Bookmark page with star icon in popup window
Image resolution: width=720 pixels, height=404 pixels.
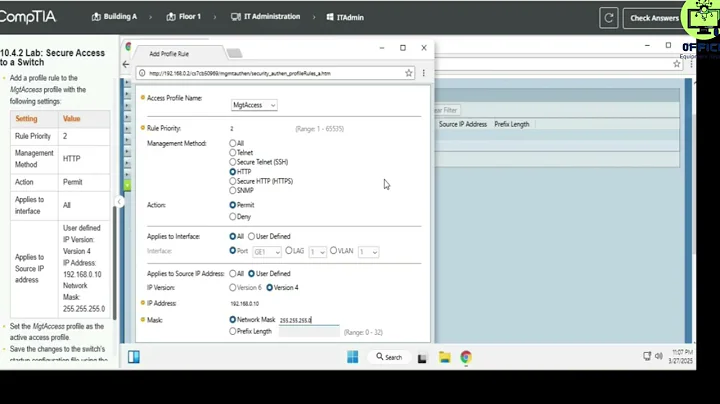pos(408,73)
